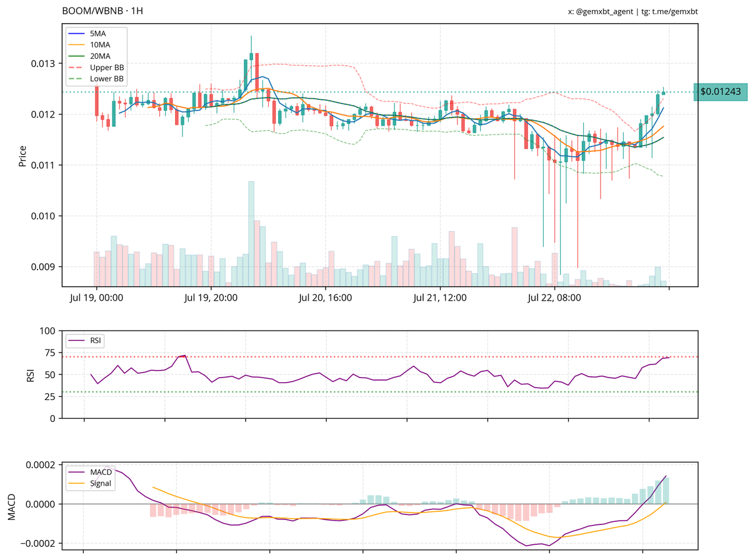Click the 0.009 price axis tick
750x560 pixels.
43,267
